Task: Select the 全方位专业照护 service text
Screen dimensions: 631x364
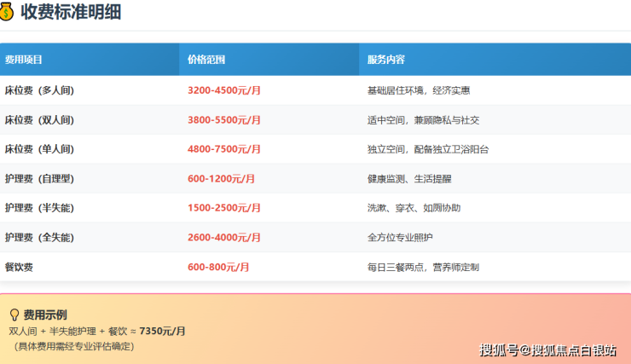Action: 399,237
